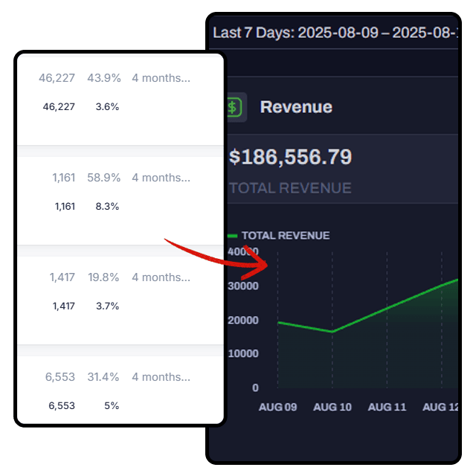
Task: Toggle the TOTAL REVENUE chart legend entry
Action: click(x=285, y=236)
